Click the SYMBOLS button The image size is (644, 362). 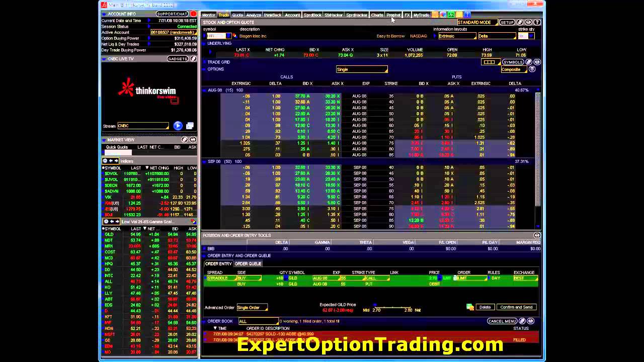[x=513, y=62]
